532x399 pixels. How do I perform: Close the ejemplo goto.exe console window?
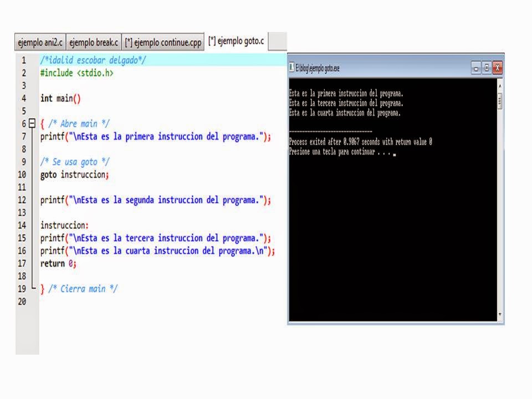[497, 68]
